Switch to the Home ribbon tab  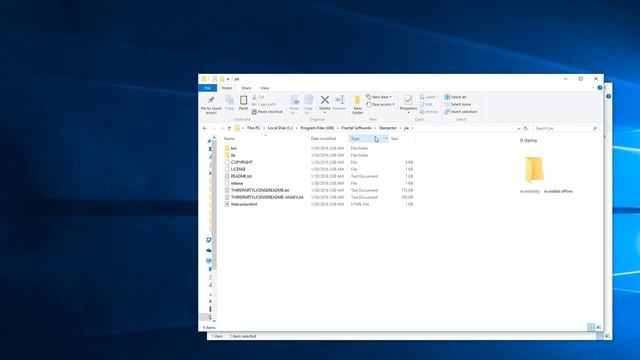pyautogui.click(x=227, y=88)
